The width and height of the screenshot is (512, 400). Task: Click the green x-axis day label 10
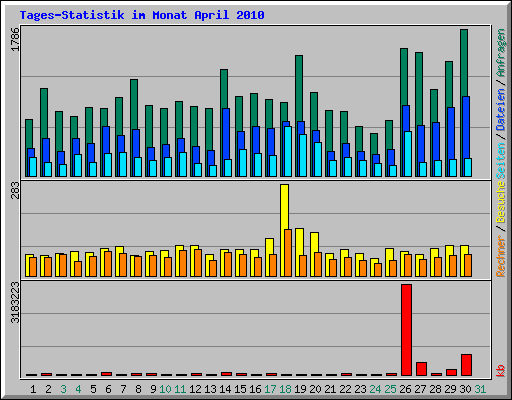pyautogui.click(x=165, y=389)
